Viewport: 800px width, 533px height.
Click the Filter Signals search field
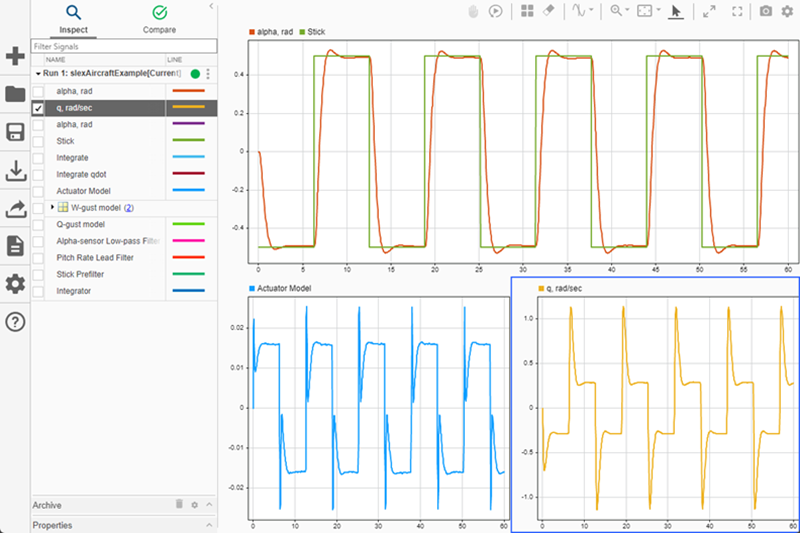tap(123, 46)
